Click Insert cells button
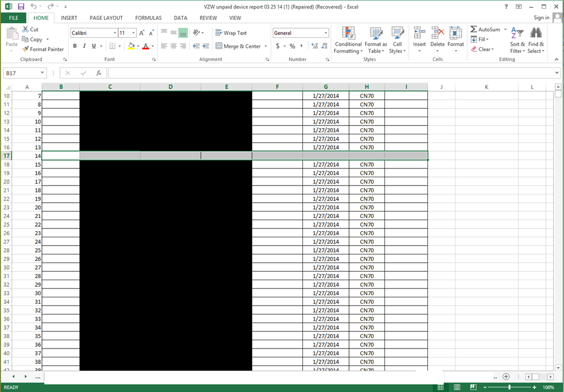This screenshot has height=392, width=564. (x=419, y=40)
